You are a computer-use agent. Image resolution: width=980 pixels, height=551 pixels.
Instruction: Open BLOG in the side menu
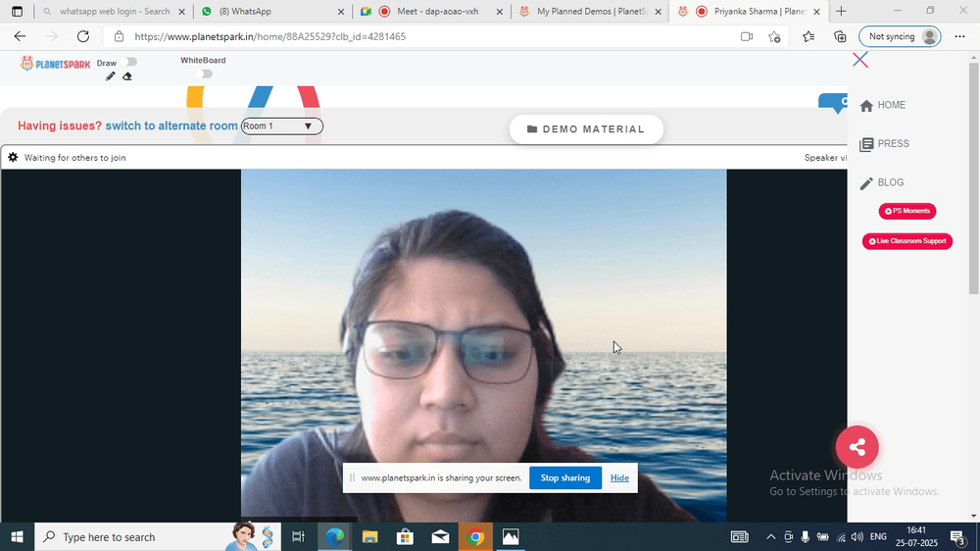(882, 182)
